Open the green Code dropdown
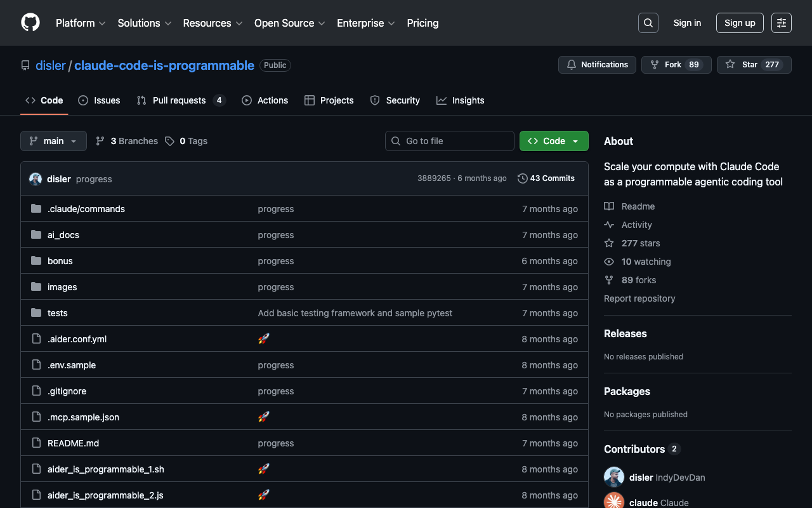Screen dimensions: 812x508 coord(553,141)
